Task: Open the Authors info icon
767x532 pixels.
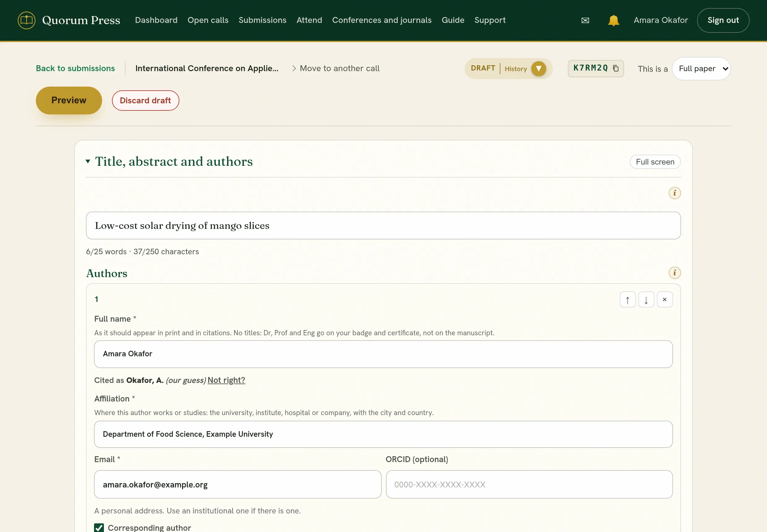Action: 674,273
